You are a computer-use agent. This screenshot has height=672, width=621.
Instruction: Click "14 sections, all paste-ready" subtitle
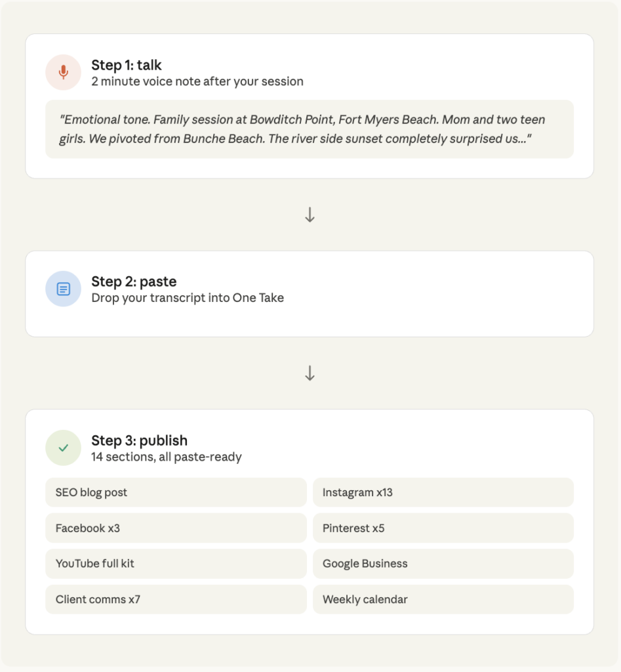point(167,457)
